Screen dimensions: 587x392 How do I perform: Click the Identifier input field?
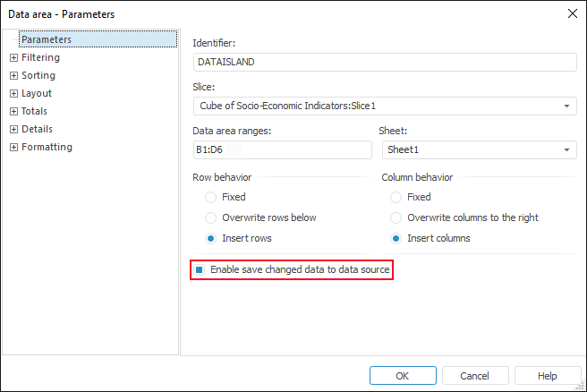click(385, 62)
